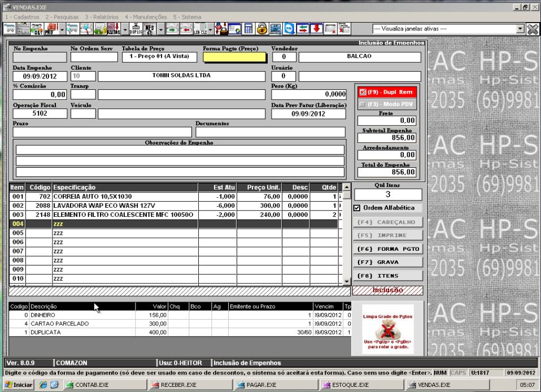Click the Limpa Grade de Pgtos money-bag icon
This screenshot has width=541, height=392.
[387, 329]
